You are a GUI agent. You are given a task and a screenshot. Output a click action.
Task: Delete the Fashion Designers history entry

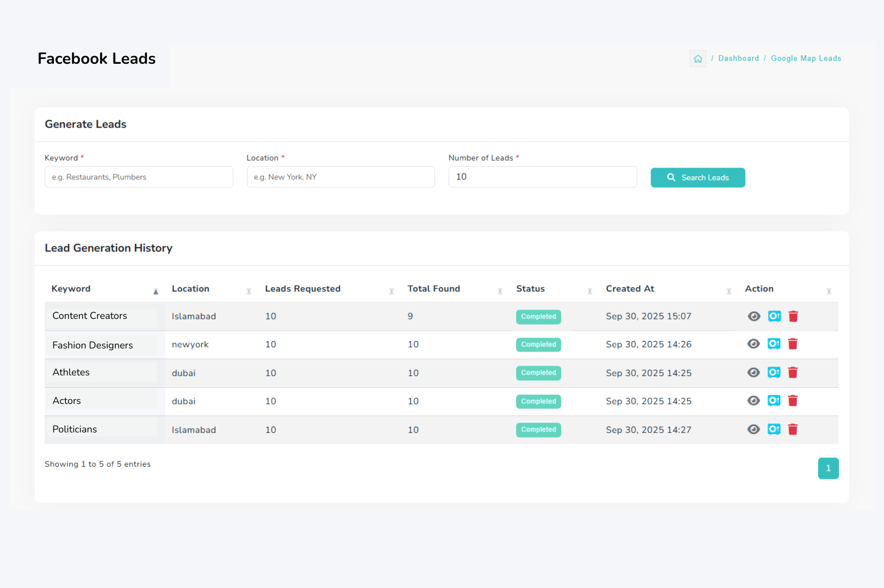tap(793, 344)
